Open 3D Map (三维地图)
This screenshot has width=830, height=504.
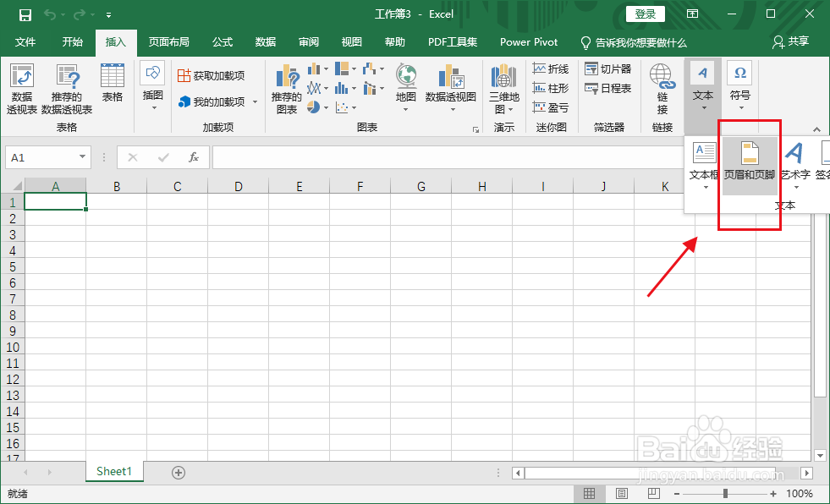(x=504, y=89)
